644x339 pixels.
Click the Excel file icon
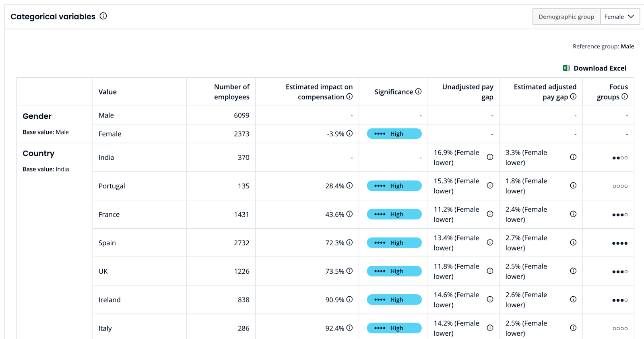566,68
